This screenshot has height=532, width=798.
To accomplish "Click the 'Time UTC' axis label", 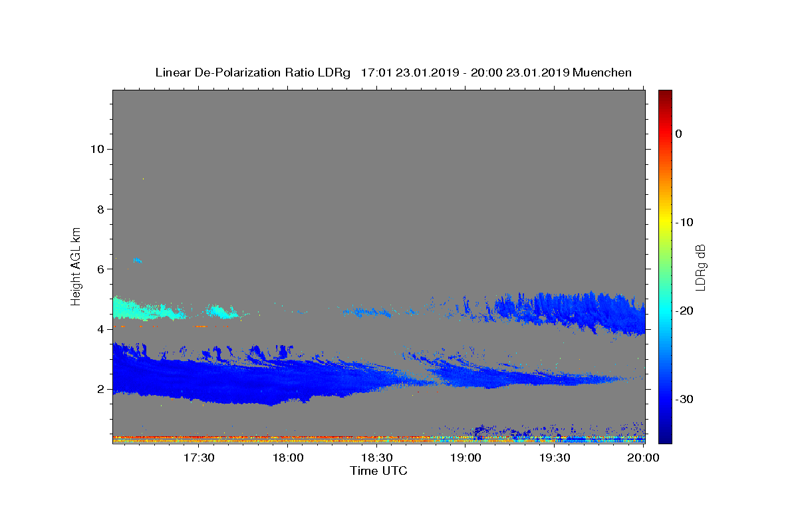I will pos(378,471).
